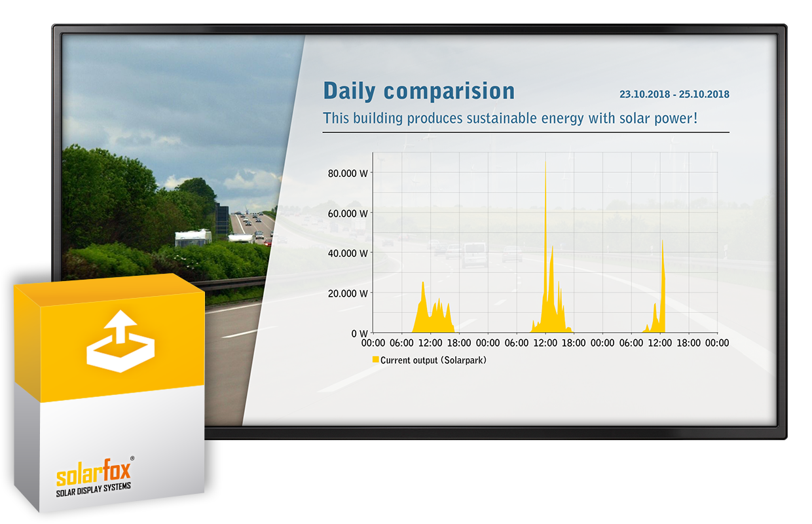Click the "80.000 W" axis label
This screenshot has width=812, height=524.
pyautogui.click(x=348, y=174)
